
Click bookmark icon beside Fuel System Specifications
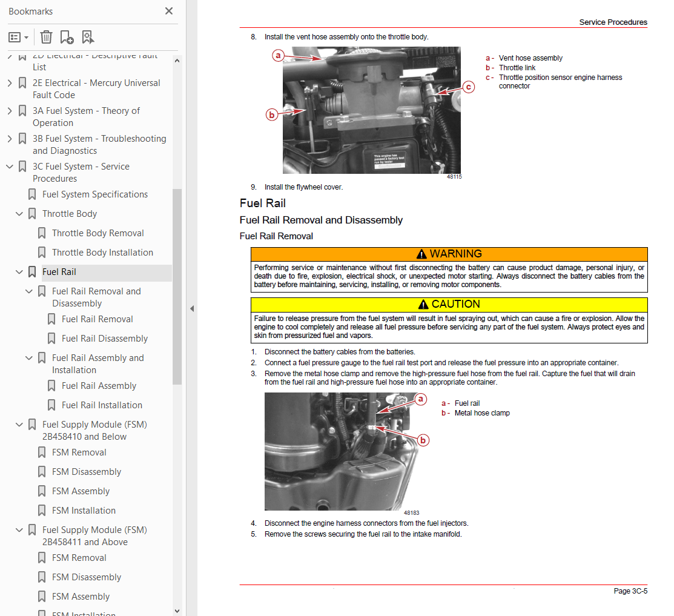click(x=32, y=194)
